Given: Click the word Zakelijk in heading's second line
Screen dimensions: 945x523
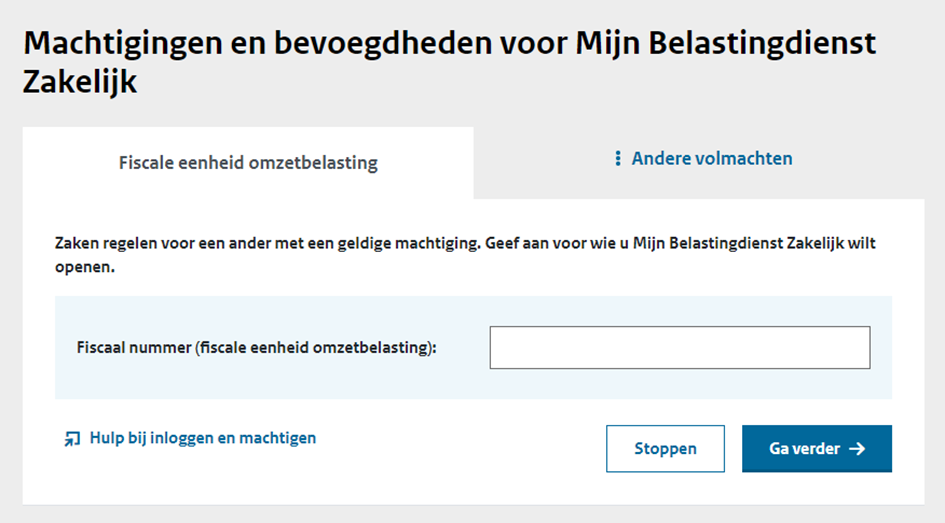Looking at the screenshot, I should [x=80, y=82].
